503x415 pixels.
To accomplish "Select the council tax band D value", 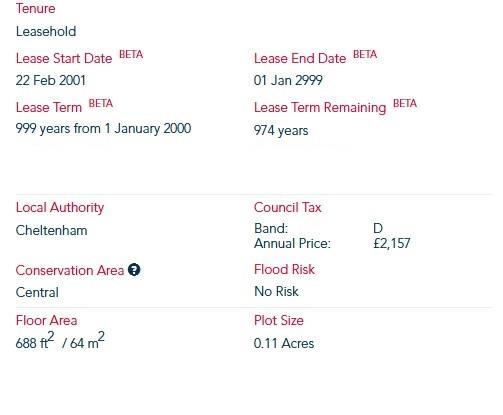I will 378,229.
